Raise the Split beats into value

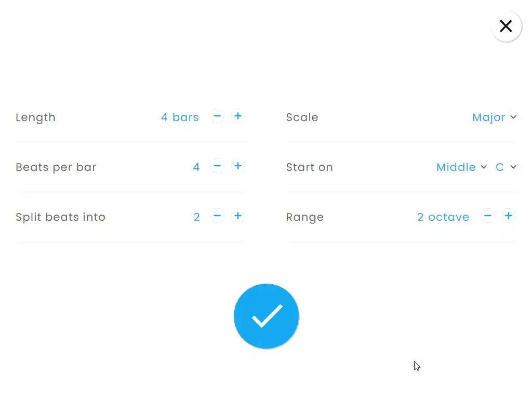coord(238,216)
